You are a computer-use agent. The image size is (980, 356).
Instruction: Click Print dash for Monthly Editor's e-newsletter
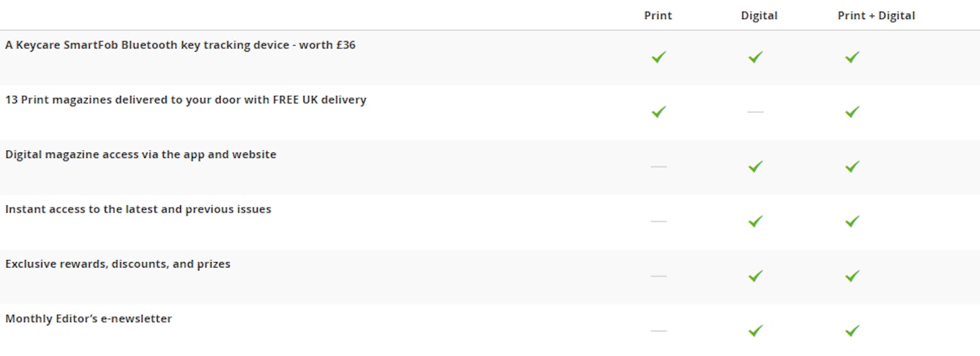click(x=658, y=331)
